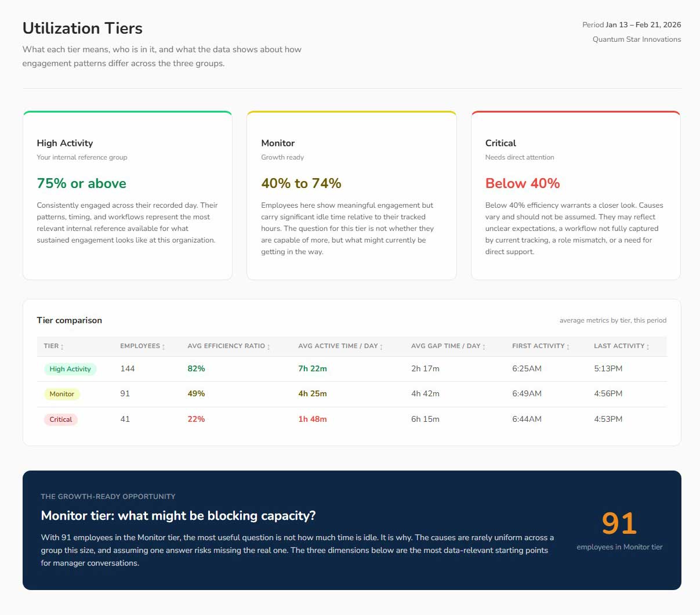Click the High Activity tier badge
700x615 pixels.
click(x=70, y=369)
